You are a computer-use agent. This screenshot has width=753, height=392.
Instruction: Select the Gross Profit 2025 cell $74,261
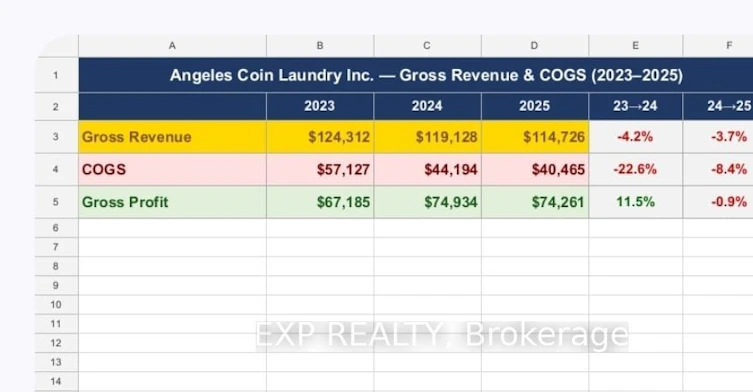(x=535, y=202)
